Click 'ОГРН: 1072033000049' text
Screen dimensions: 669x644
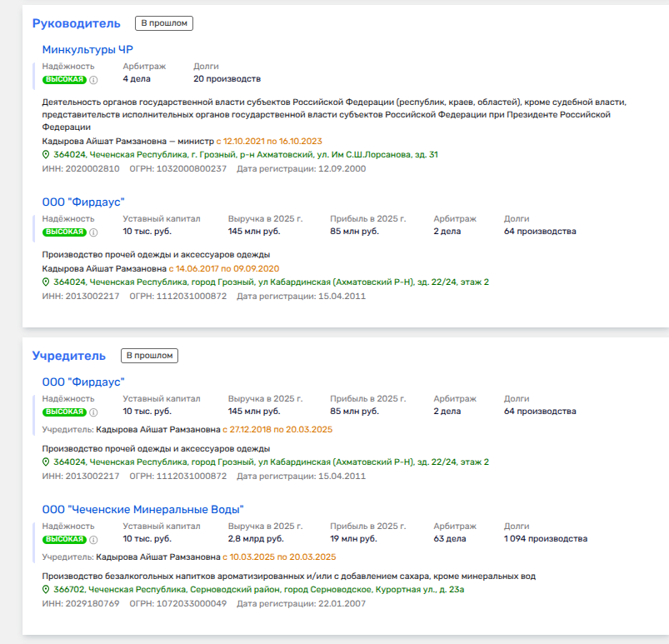178,604
